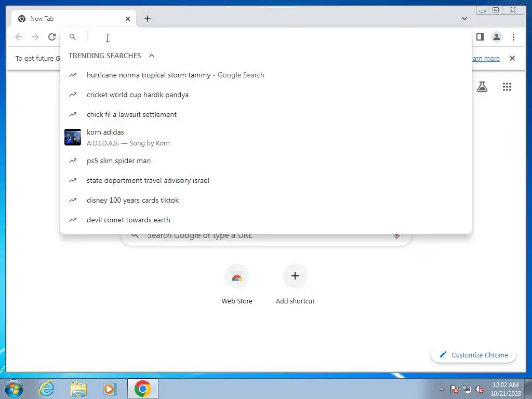This screenshot has height=399, width=532.
Task: Toggle the side panel icon
Action: pos(480,37)
